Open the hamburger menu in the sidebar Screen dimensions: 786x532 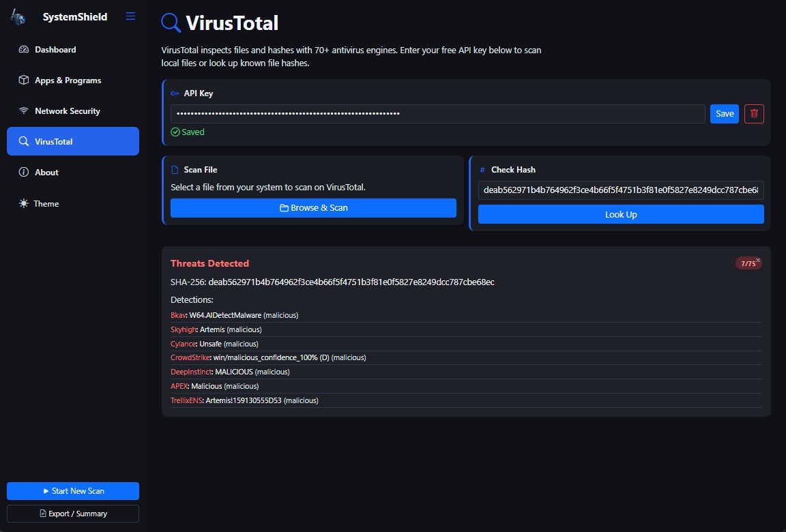(x=130, y=16)
